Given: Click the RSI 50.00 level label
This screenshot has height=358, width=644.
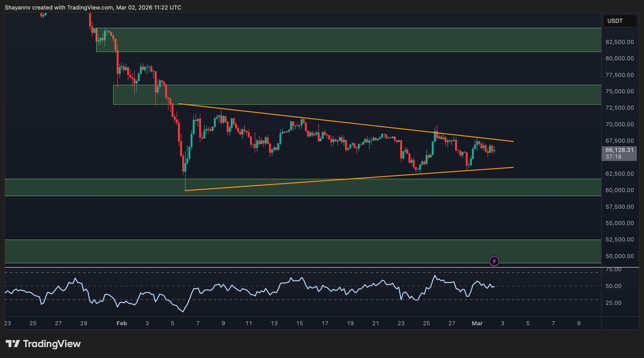Looking at the screenshot, I should click(x=613, y=286).
